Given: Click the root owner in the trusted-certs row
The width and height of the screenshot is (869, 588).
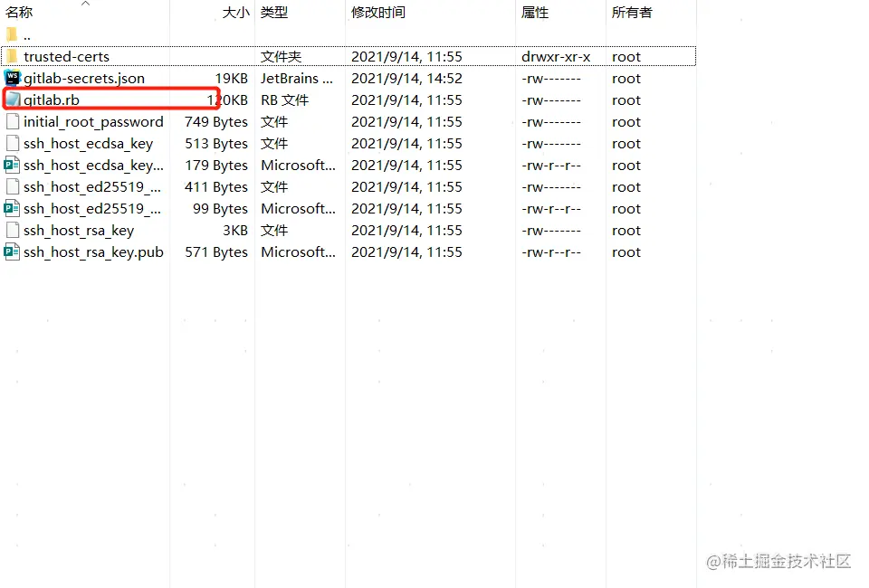Looking at the screenshot, I should coord(626,56).
